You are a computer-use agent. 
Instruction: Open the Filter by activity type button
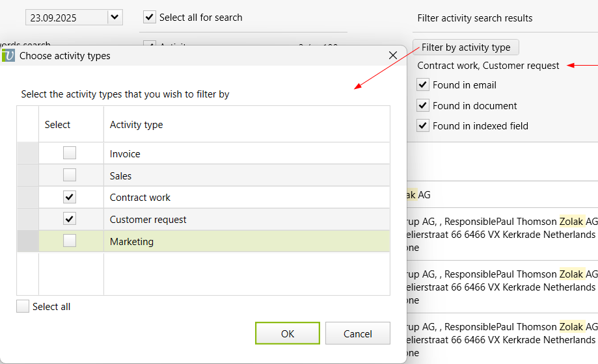(465, 47)
